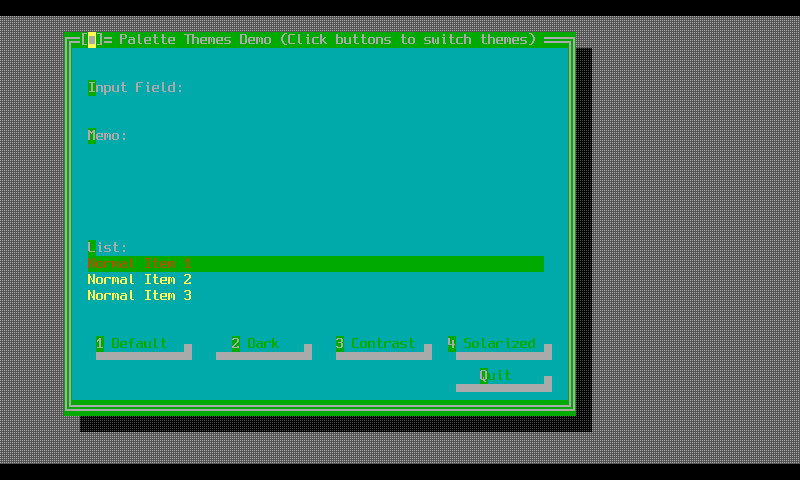Image resolution: width=800 pixels, height=480 pixels.
Task: Select 'Normal Item 1' in the list
Action: pos(315,264)
